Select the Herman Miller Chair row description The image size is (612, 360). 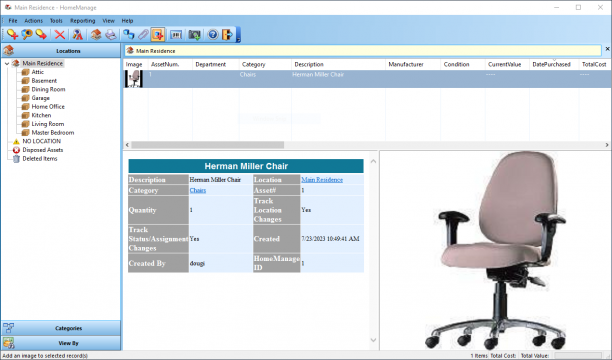pyautogui.click(x=318, y=75)
